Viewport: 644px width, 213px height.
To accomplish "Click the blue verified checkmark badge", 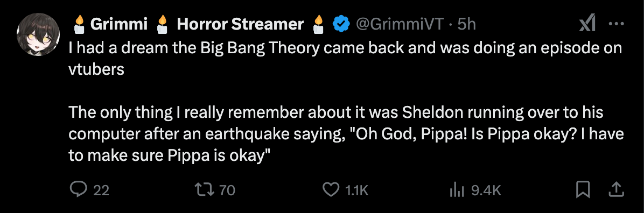I will 340,25.
